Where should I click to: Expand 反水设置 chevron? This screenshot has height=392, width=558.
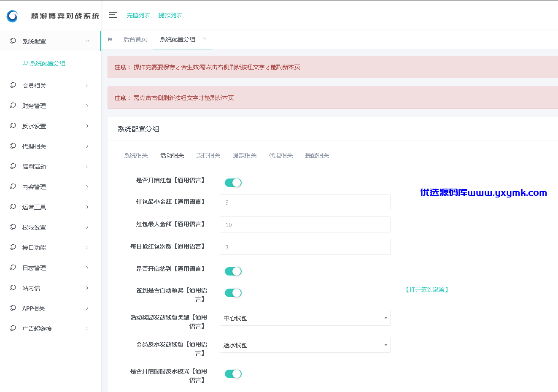pos(87,126)
